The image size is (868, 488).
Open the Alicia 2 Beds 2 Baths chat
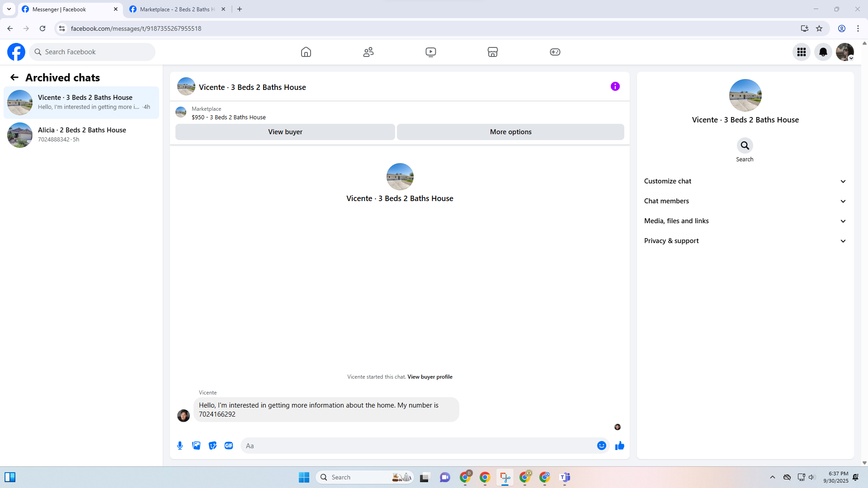[x=81, y=135]
